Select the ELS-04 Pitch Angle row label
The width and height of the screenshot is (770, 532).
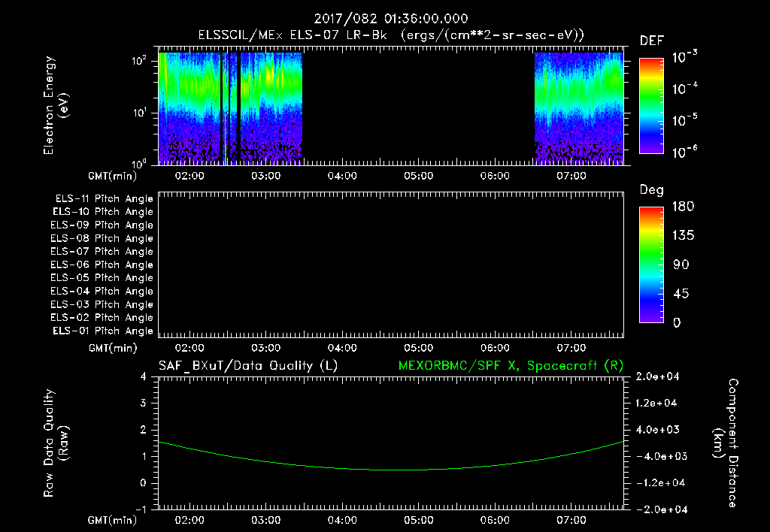pyautogui.click(x=102, y=292)
